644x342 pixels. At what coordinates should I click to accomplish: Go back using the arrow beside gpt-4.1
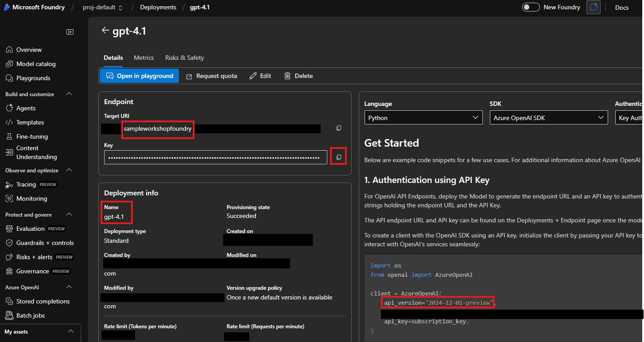105,30
